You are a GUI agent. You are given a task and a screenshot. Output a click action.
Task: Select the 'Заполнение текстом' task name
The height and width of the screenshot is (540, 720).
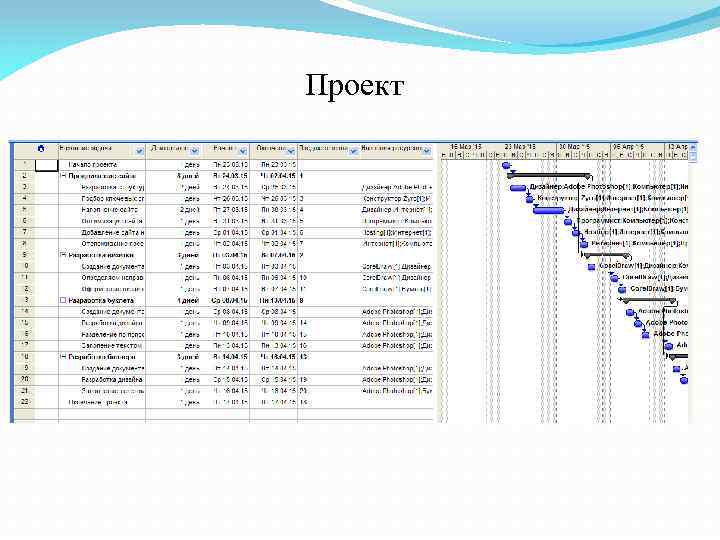(112, 346)
